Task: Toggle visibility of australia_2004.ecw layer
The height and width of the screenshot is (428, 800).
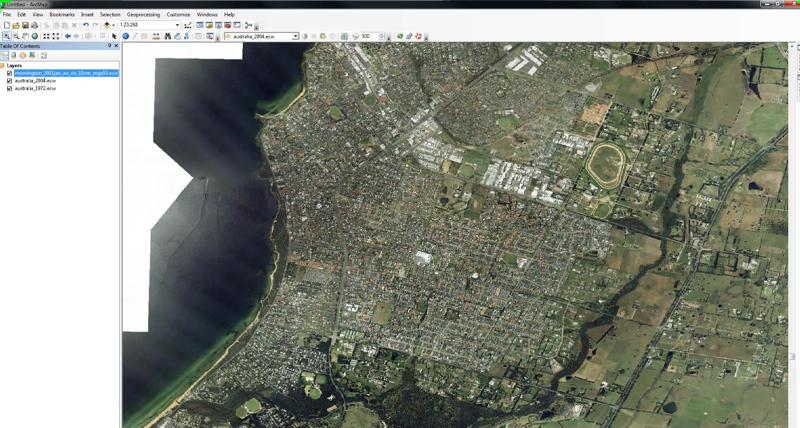Action: point(9,81)
